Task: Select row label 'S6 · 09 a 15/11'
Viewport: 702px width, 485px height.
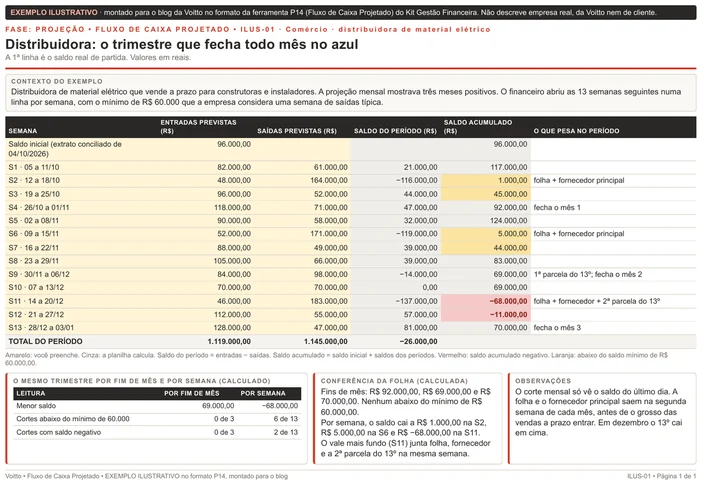Action: coord(34,234)
